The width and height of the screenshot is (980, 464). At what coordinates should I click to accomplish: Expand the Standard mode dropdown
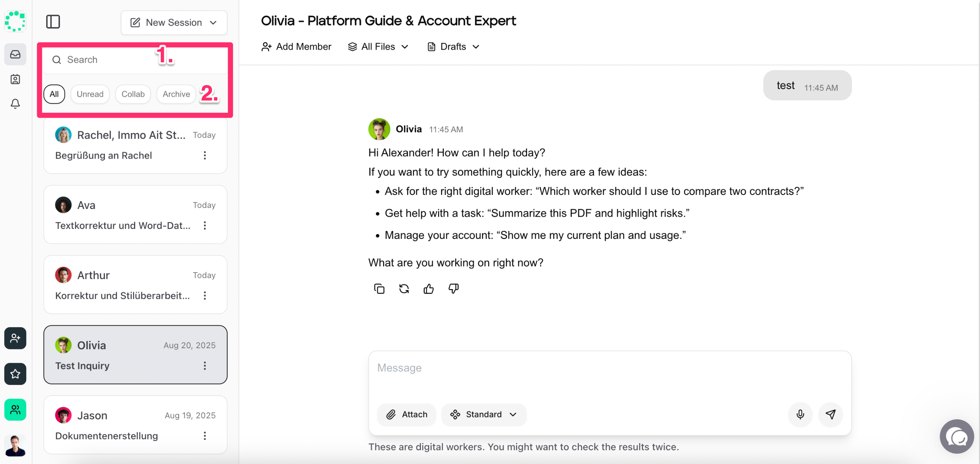(x=484, y=414)
